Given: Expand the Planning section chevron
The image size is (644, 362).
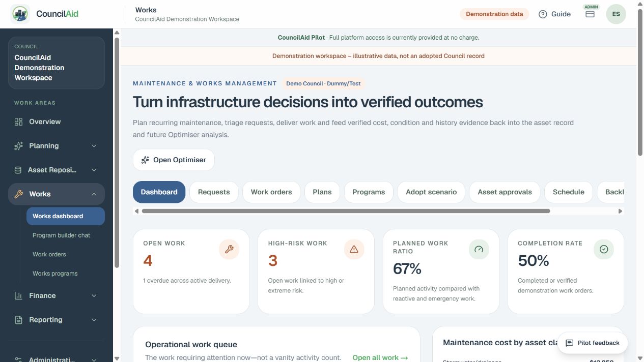Looking at the screenshot, I should pyautogui.click(x=94, y=146).
